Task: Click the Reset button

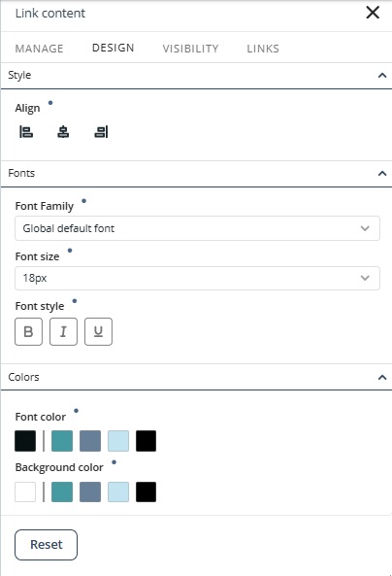Action: [x=47, y=545]
